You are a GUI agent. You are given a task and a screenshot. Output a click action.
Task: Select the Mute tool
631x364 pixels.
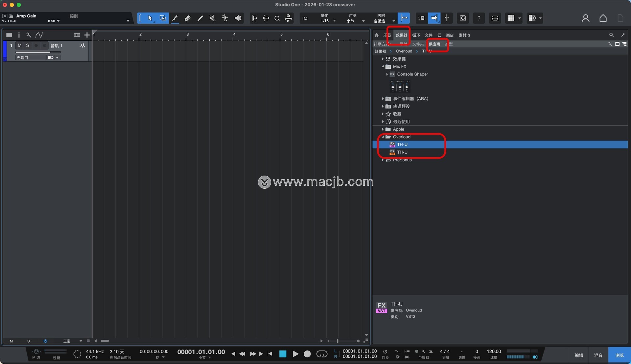(212, 18)
